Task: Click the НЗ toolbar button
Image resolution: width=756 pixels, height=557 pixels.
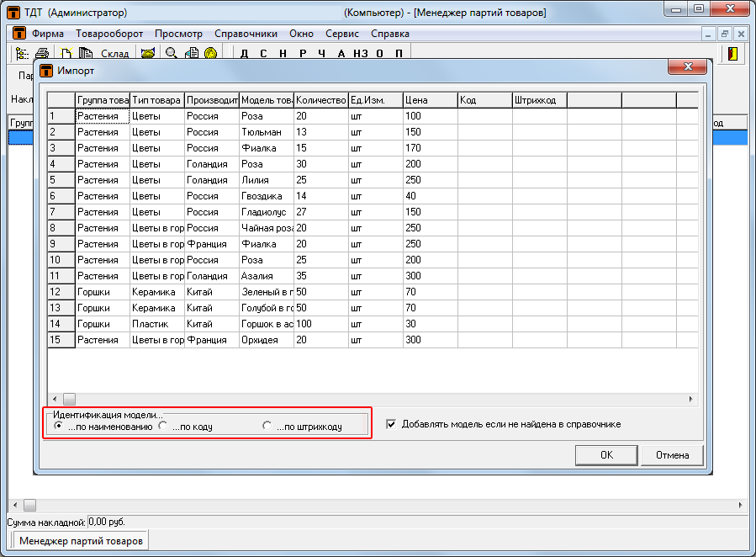Action: (x=361, y=54)
